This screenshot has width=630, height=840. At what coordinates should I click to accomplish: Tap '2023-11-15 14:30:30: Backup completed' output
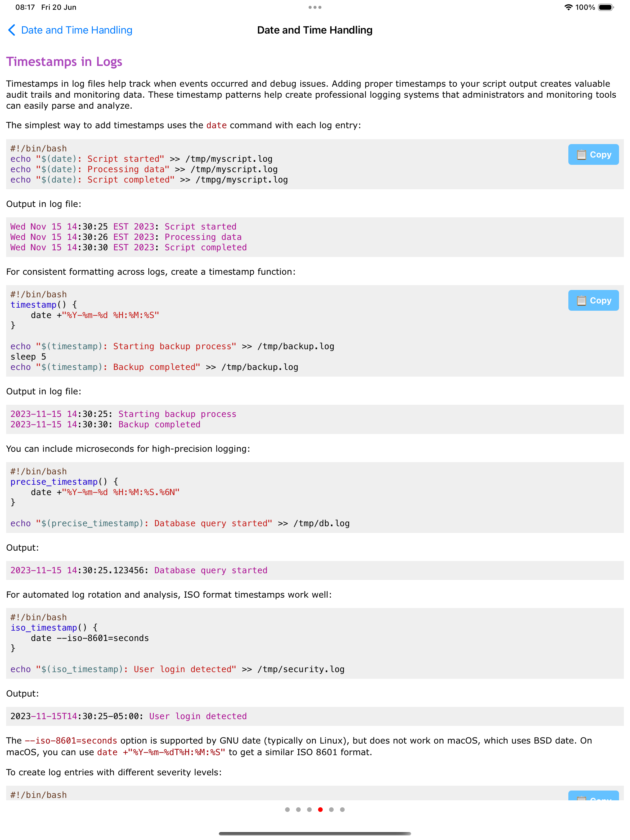coord(105,424)
